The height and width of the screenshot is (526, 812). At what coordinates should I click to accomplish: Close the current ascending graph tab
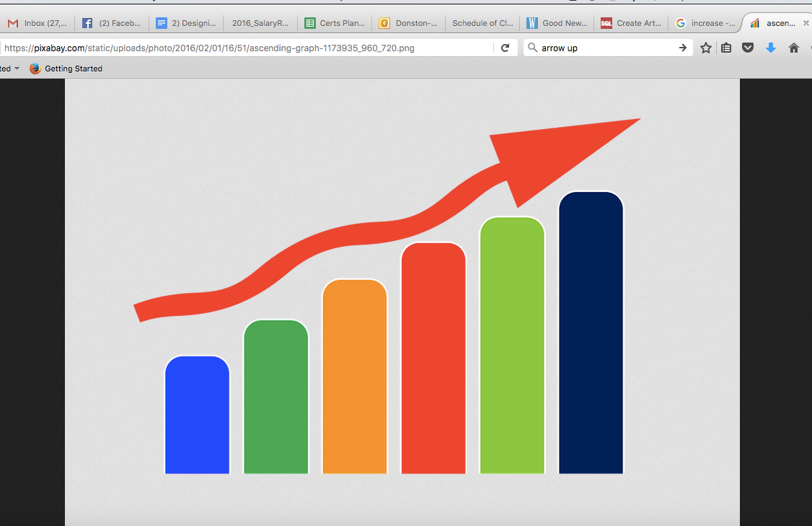pos(806,23)
